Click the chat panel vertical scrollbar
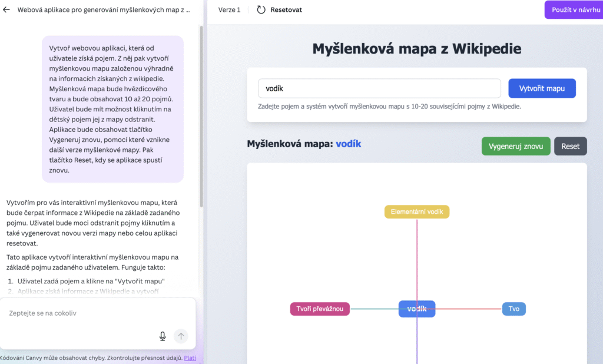603x364 pixels. tap(201, 115)
